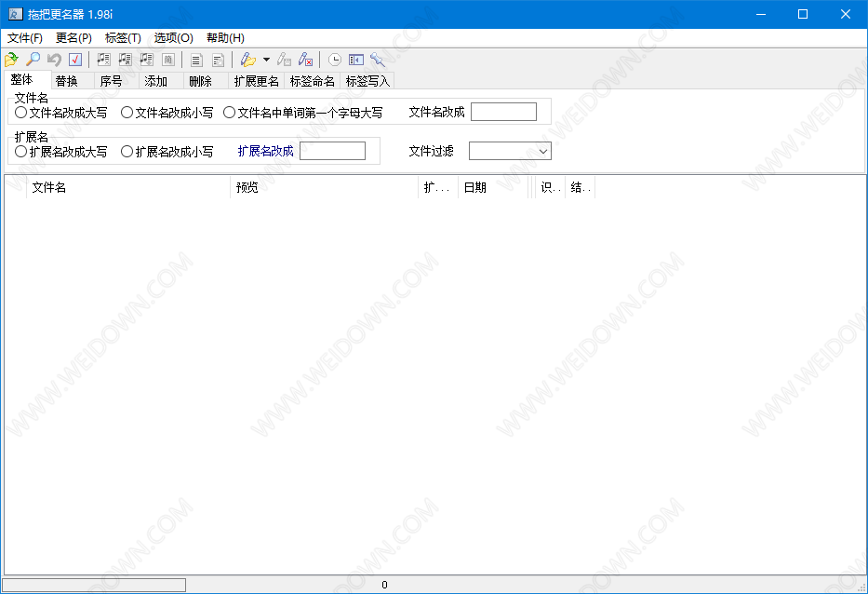Open the 更名(P) menu
The image size is (868, 594).
click(x=73, y=37)
